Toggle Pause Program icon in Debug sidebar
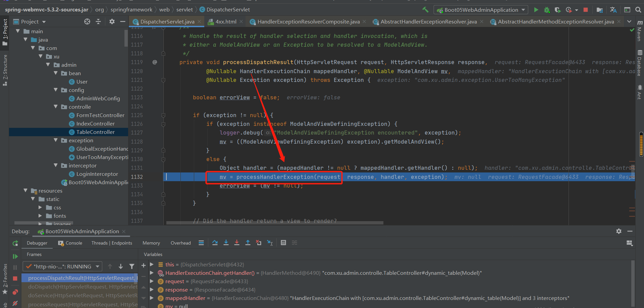This screenshot has height=308, width=644. (x=15, y=267)
